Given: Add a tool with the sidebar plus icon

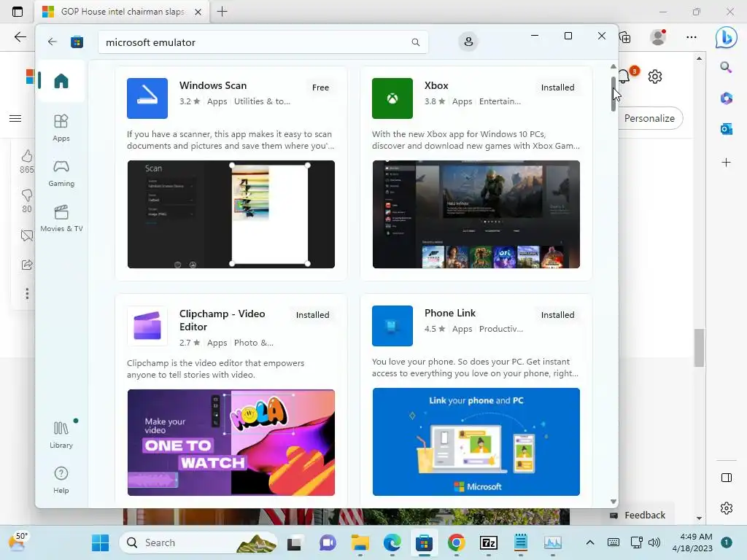Looking at the screenshot, I should 726,163.
